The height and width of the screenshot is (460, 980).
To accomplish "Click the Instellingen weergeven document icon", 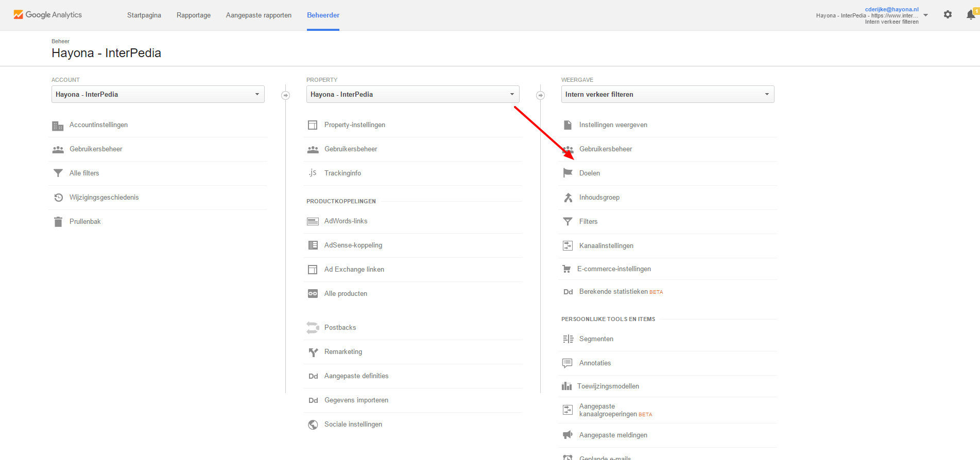I will tap(568, 125).
